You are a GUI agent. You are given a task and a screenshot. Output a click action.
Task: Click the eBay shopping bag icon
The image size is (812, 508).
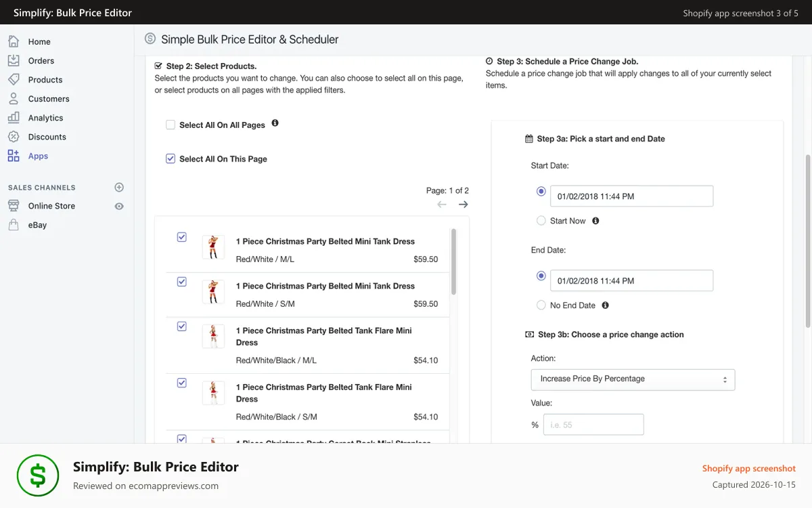(14, 225)
